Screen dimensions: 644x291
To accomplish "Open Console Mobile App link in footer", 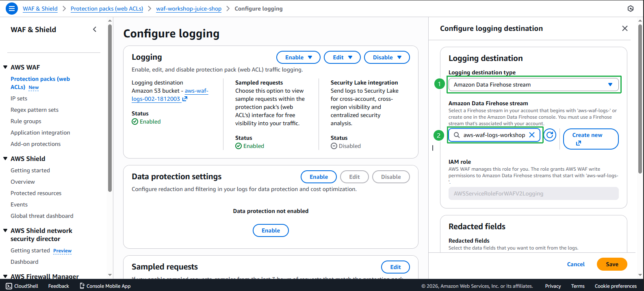I will coord(105,286).
